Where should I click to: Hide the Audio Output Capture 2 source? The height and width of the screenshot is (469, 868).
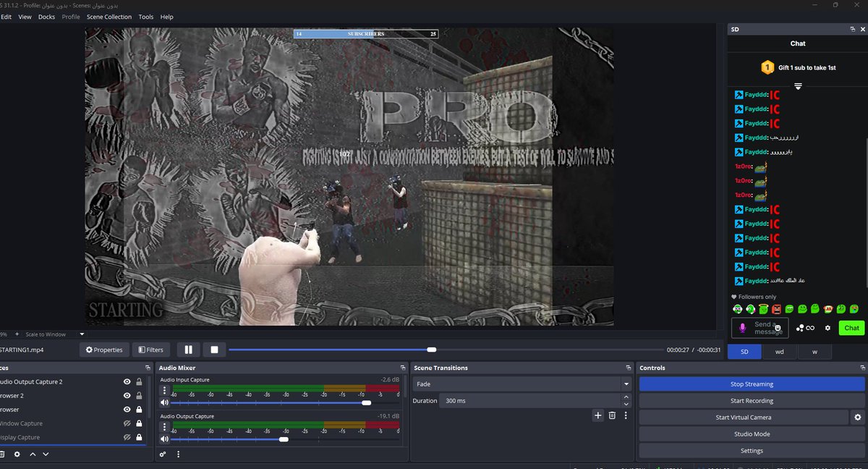click(x=127, y=382)
